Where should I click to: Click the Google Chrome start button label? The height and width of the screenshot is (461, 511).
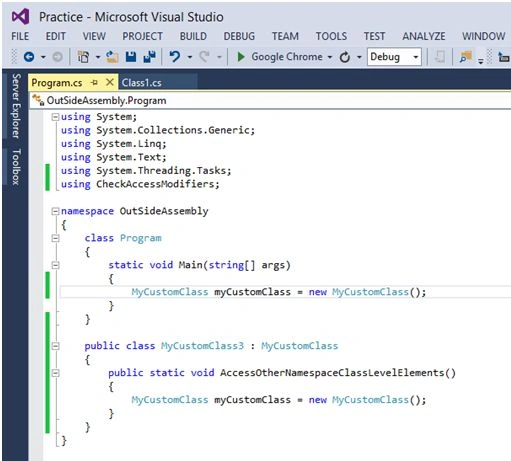click(x=287, y=57)
